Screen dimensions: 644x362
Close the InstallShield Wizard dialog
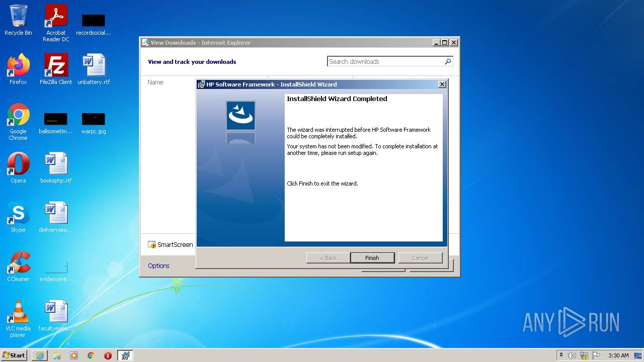click(442, 84)
